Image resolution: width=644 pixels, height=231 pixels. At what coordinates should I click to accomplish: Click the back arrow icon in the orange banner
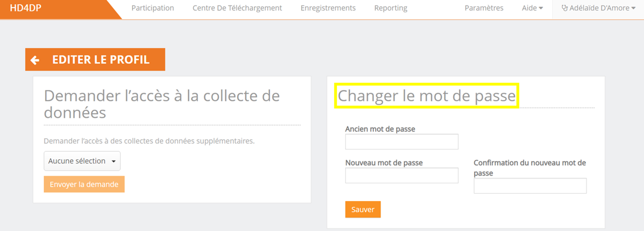pos(35,60)
